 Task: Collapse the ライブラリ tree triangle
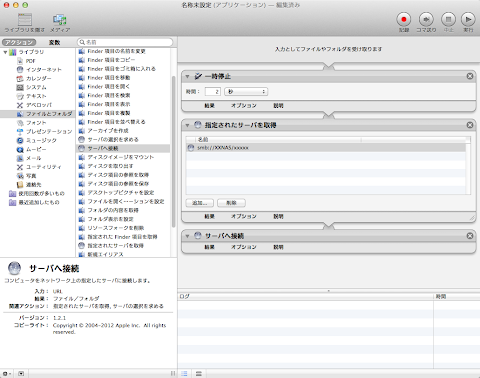pyautogui.click(x=5, y=52)
